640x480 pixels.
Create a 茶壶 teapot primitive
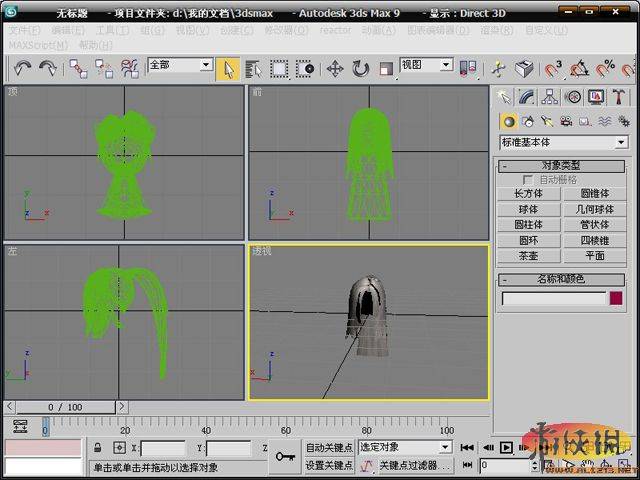(529, 256)
